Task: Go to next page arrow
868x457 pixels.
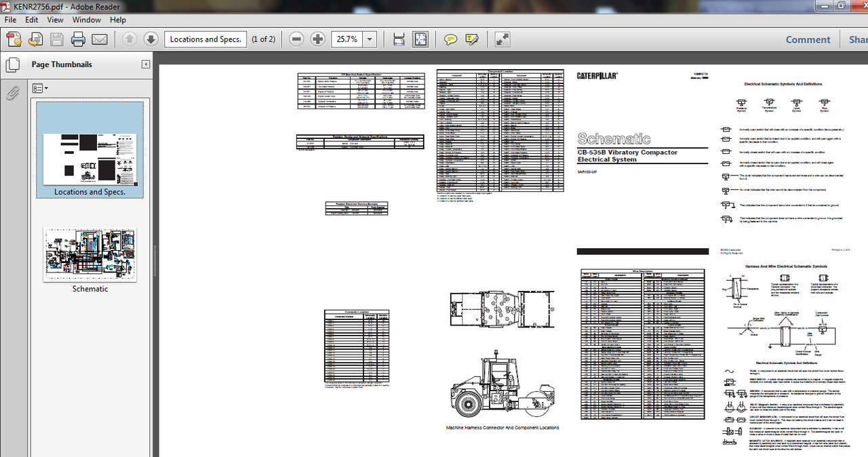Action: tap(151, 39)
